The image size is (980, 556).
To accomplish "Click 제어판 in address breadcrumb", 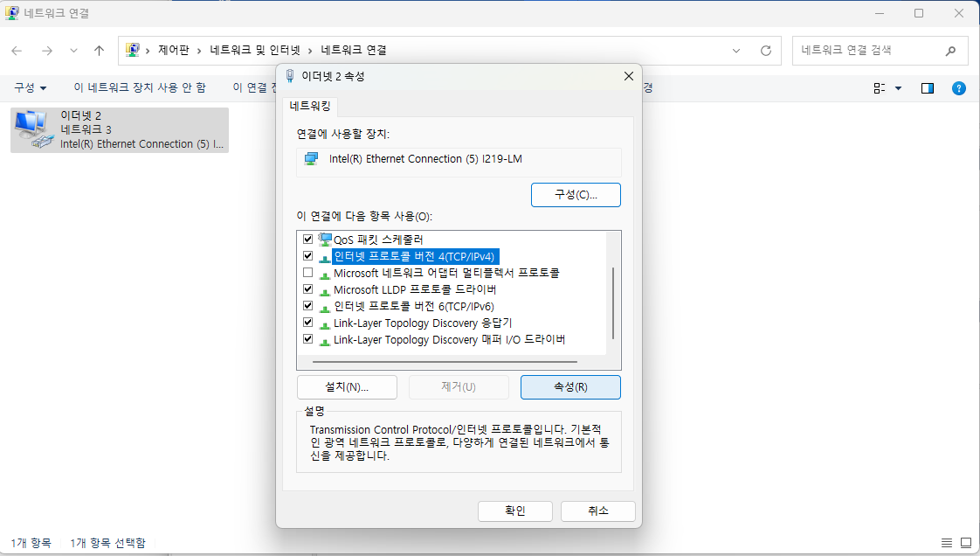I will tap(174, 51).
